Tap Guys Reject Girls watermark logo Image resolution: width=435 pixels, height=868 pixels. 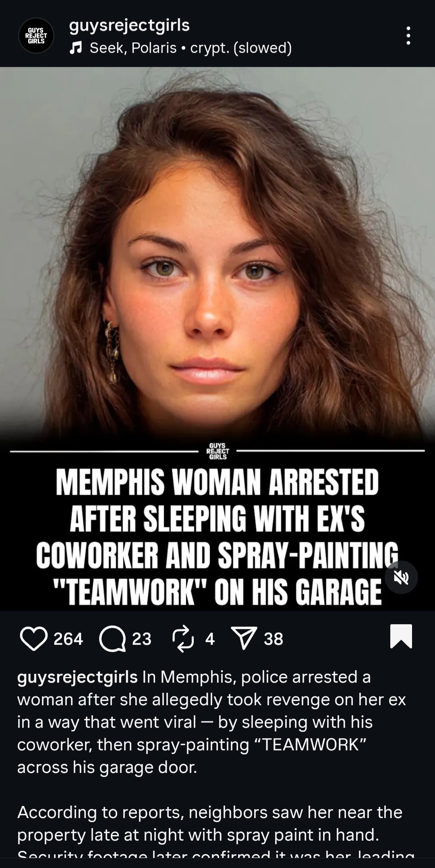tap(218, 451)
